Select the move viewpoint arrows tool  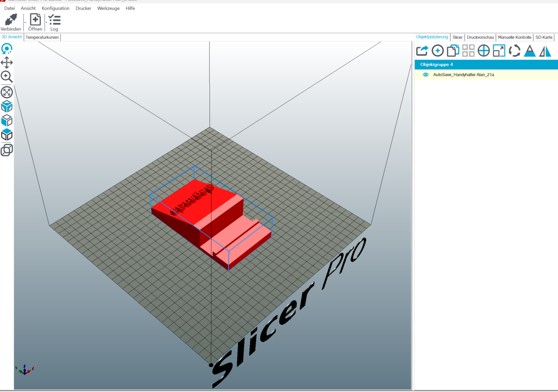[x=7, y=63]
